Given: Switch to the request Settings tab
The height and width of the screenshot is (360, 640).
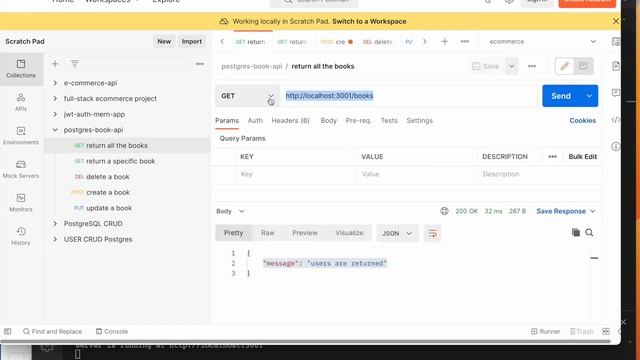Looking at the screenshot, I should (x=420, y=120).
